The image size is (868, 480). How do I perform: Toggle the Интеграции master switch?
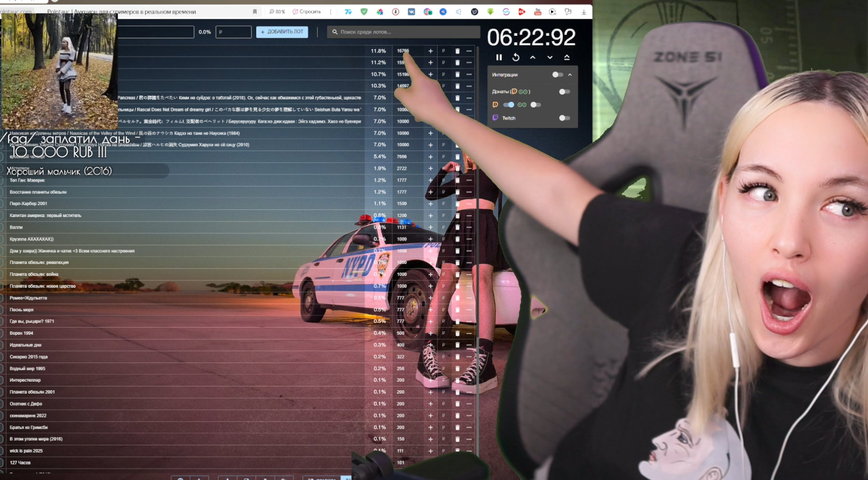click(557, 75)
